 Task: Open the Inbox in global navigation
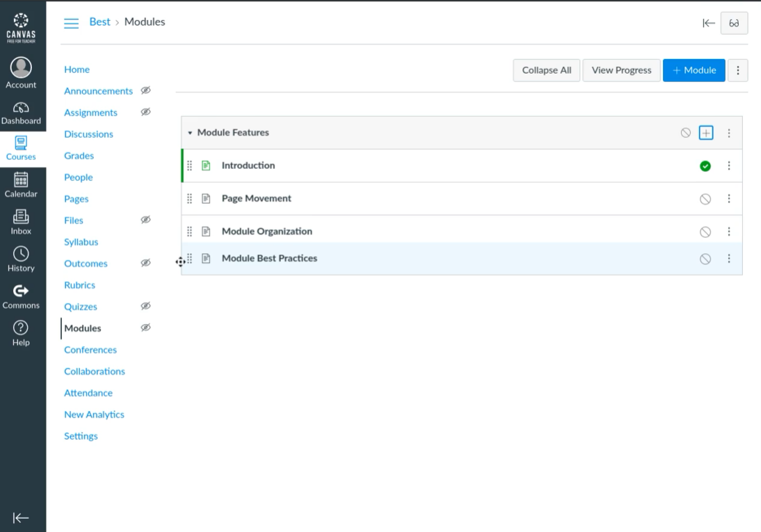coord(21,217)
